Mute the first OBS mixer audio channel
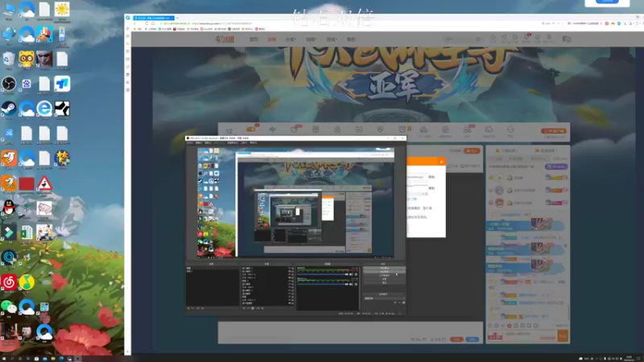The image size is (644, 362). pyautogui.click(x=351, y=274)
